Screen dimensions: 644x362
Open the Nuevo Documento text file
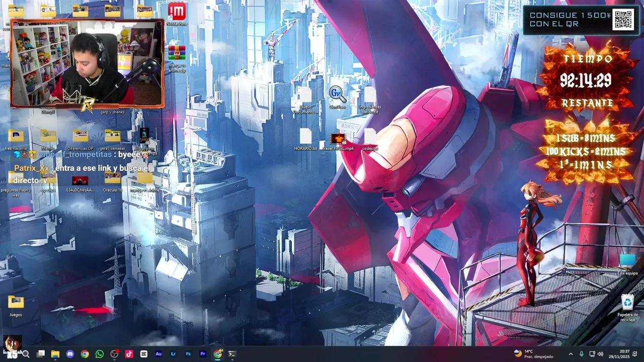point(305,100)
